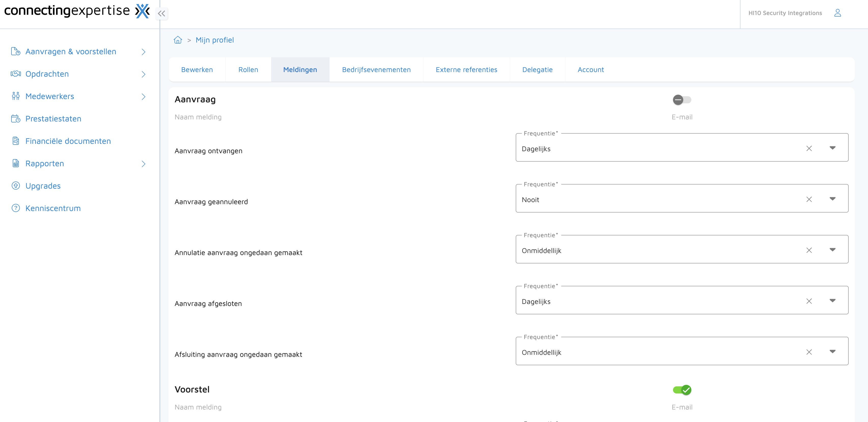
Task: Go to the Bedrijfsevenementen tab
Action: click(x=376, y=69)
